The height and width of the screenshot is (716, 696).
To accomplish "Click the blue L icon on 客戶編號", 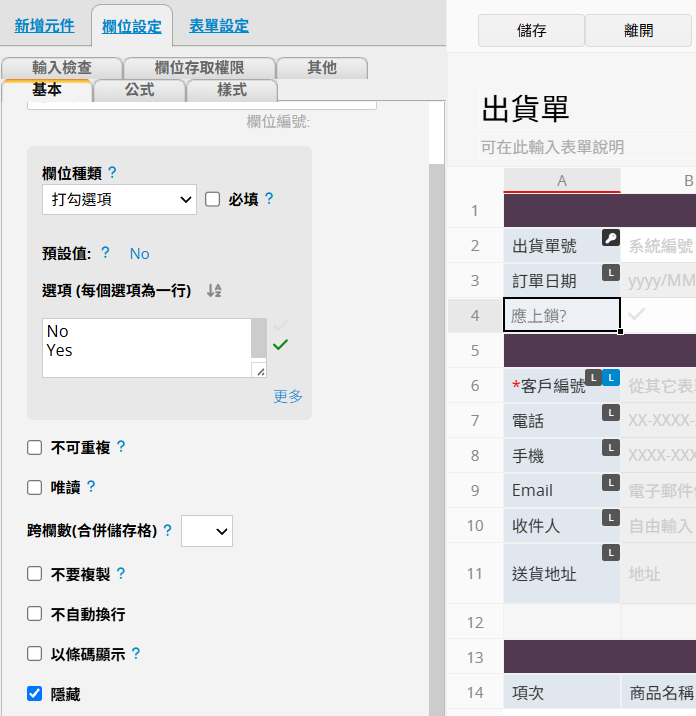I will pyautogui.click(x=611, y=378).
